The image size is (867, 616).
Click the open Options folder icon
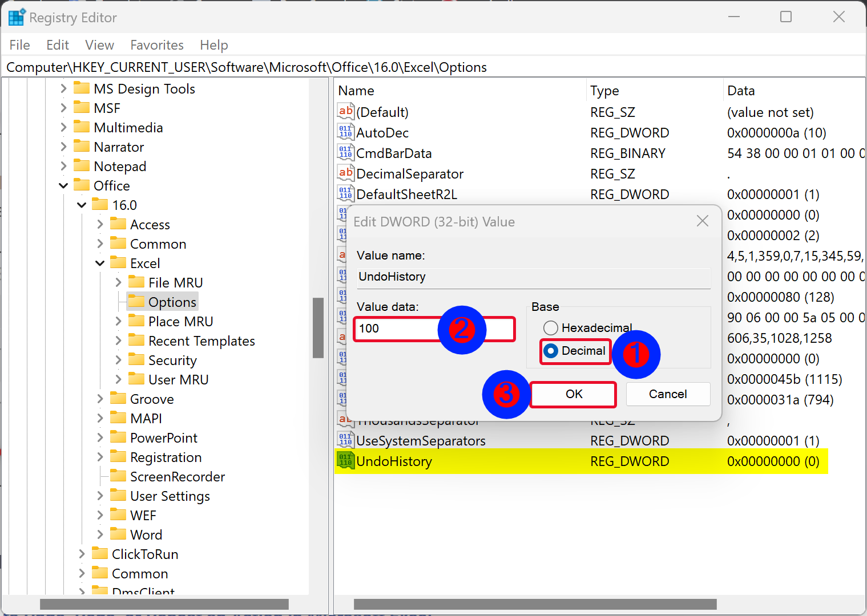136,301
